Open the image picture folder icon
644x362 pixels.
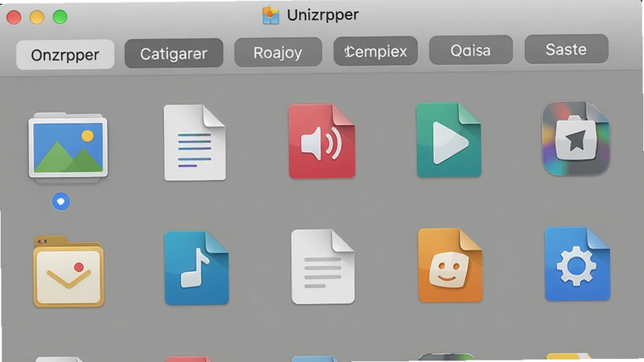[x=68, y=148]
